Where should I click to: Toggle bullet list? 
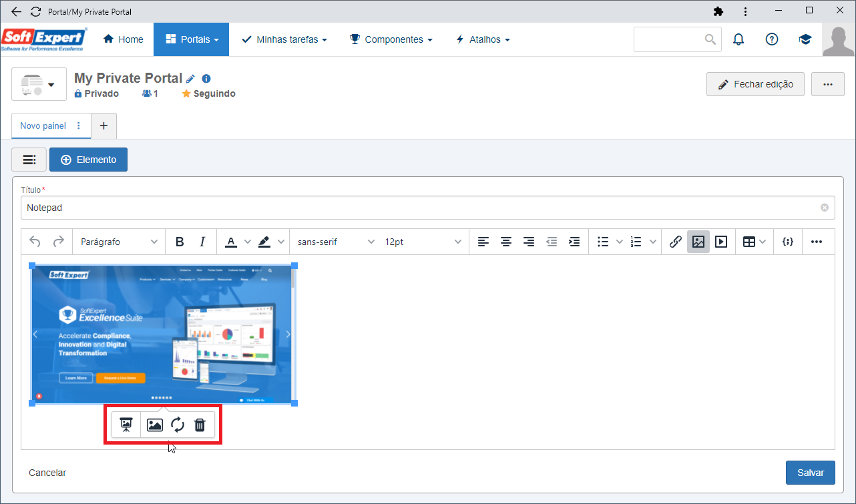click(x=603, y=242)
